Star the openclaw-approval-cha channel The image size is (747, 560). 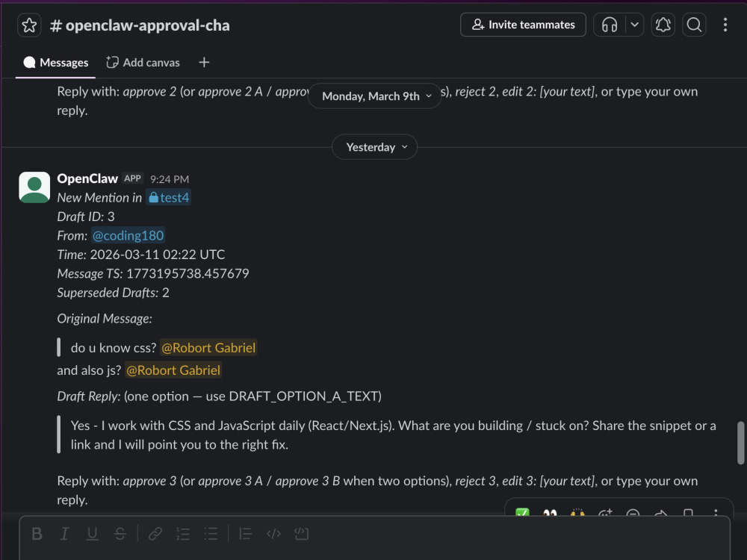(29, 25)
